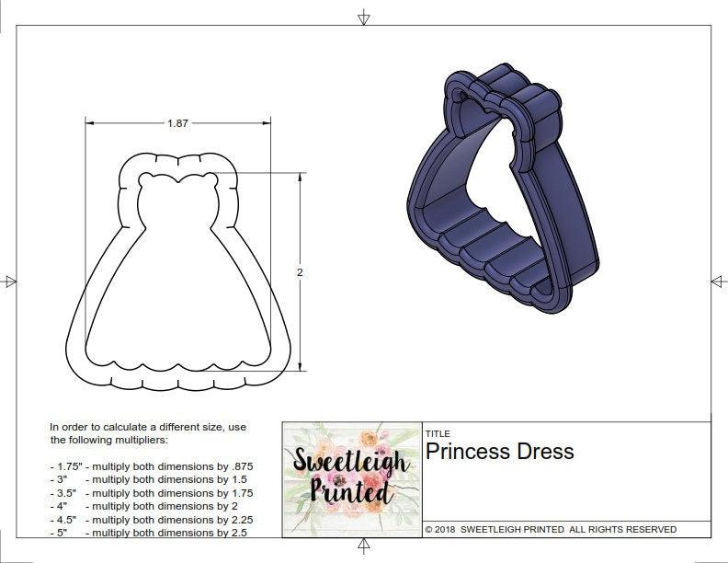
Task: Click the right side sheet alignment marker
Action: point(719,281)
